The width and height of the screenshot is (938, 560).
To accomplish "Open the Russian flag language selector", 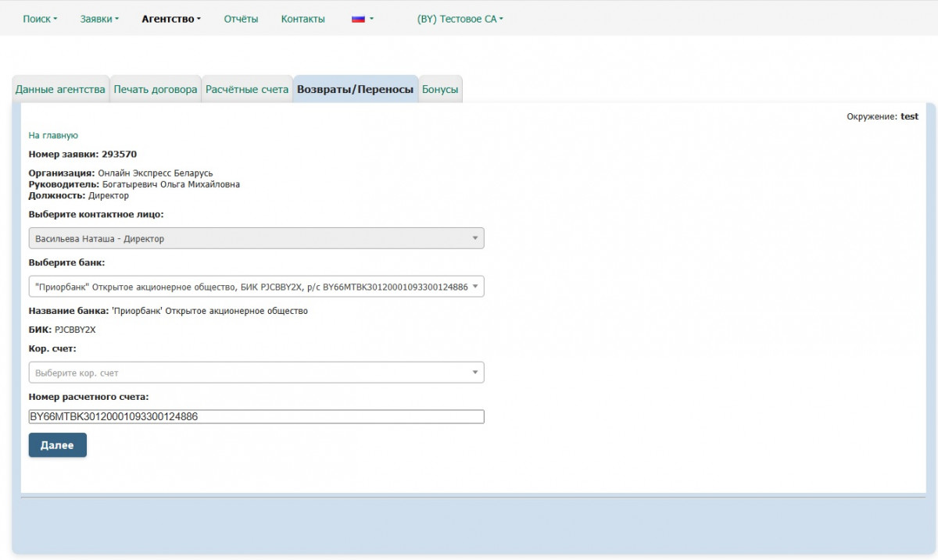I will pos(362,19).
